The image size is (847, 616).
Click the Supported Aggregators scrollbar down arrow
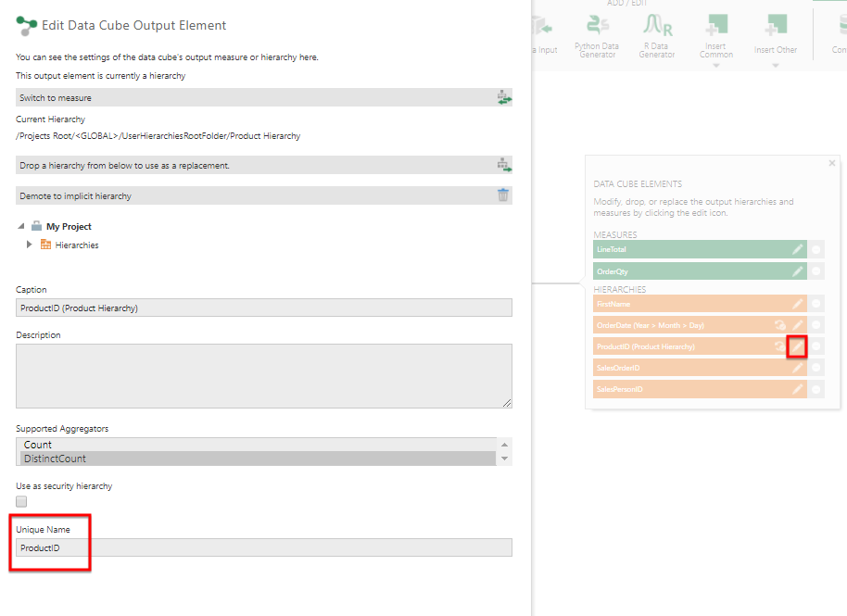pos(505,459)
